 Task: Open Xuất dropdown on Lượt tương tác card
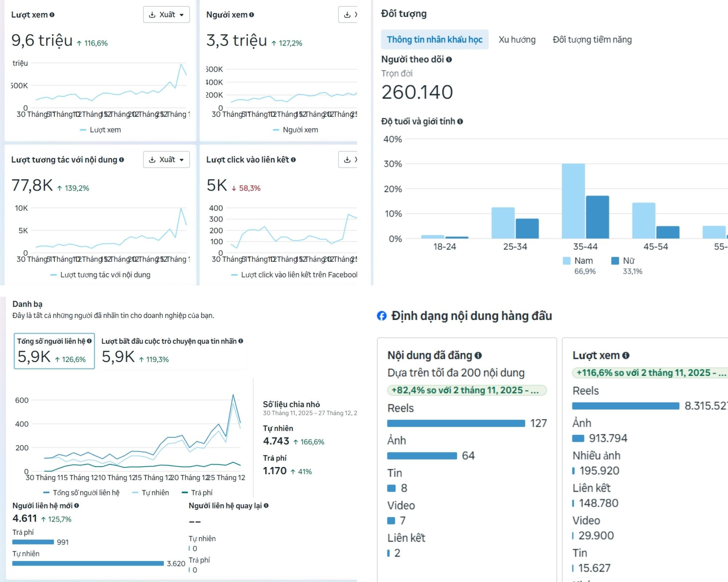pos(166,160)
